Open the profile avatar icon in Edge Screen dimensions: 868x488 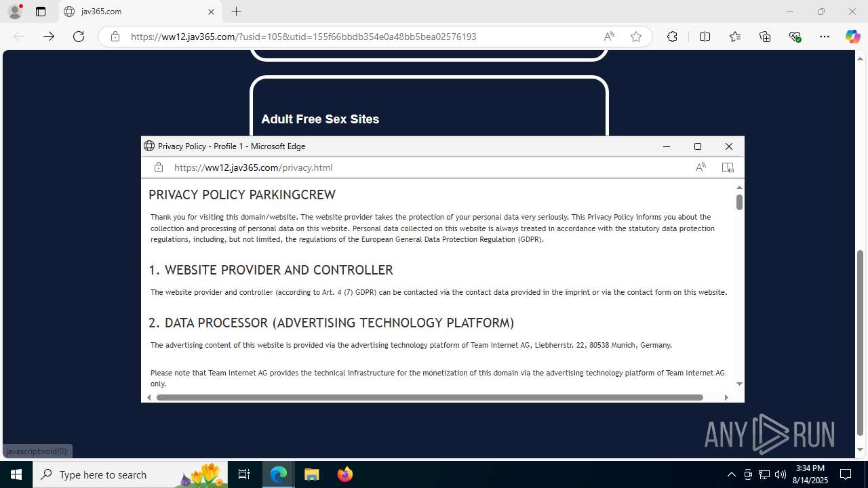(x=15, y=12)
